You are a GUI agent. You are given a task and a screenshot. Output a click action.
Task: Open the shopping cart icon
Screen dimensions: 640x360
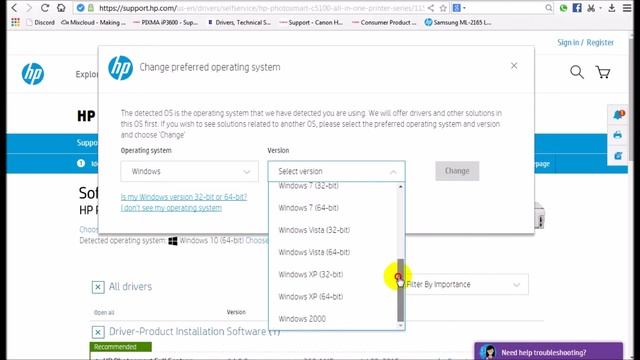point(603,72)
